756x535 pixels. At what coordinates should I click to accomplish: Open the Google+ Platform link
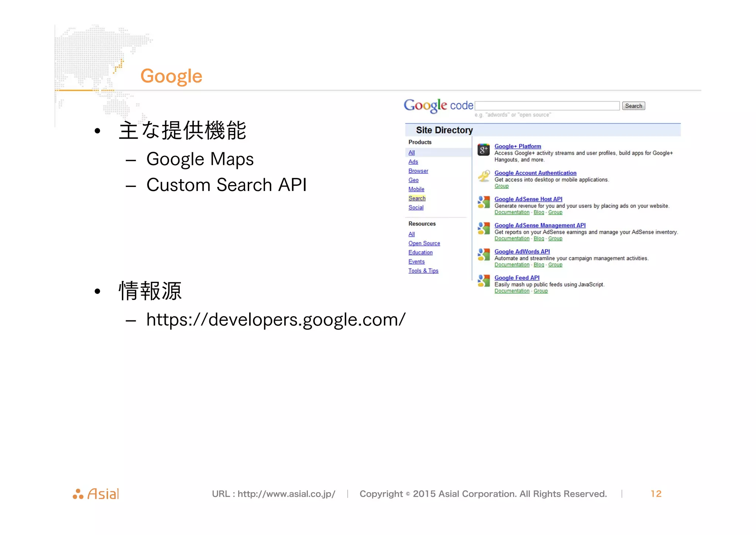[x=518, y=146]
